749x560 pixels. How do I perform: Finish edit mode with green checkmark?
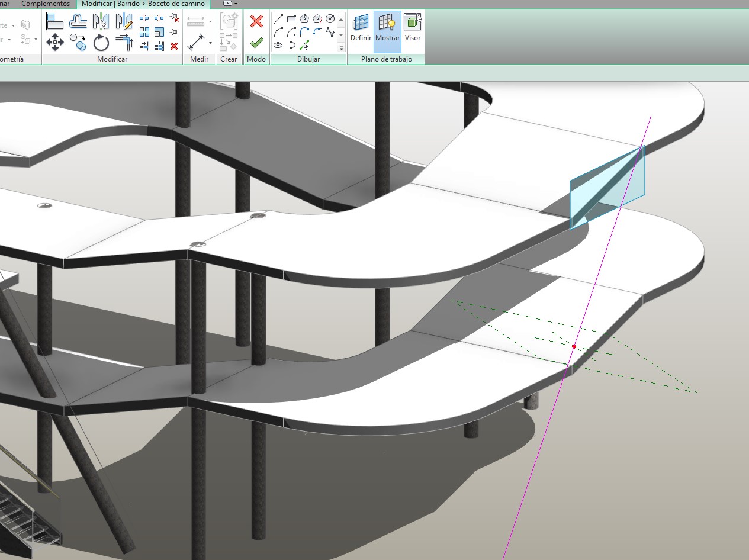click(x=256, y=42)
